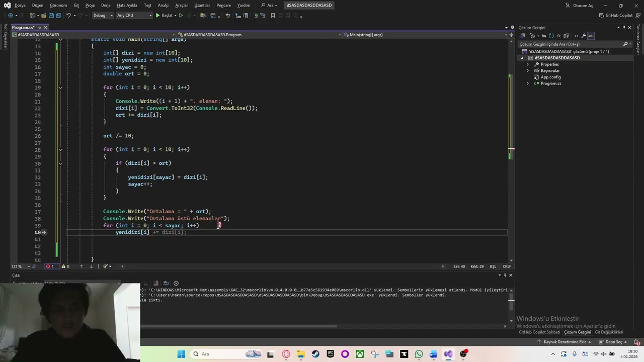Open the Yardım menu
The image size is (644, 362).
click(244, 6)
